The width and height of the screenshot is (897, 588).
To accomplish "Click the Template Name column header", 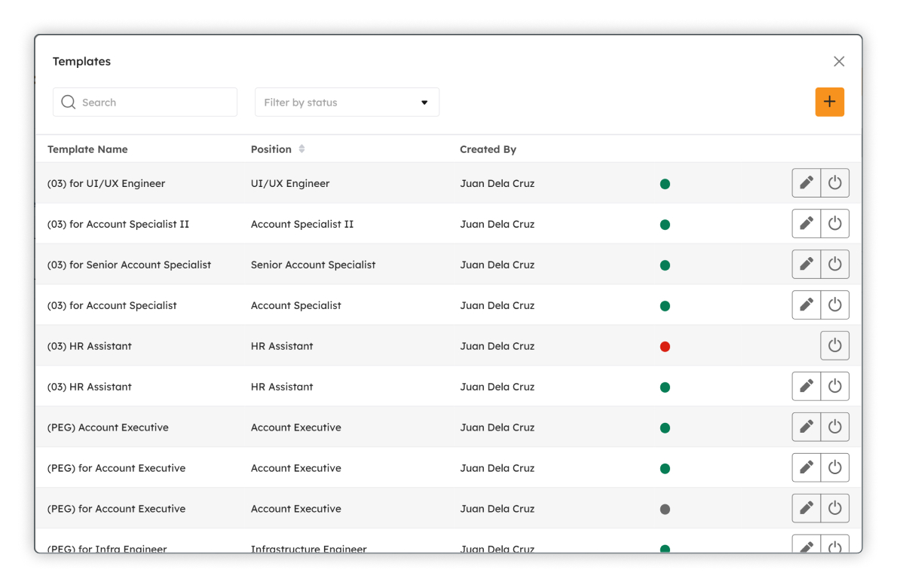I will click(x=87, y=149).
